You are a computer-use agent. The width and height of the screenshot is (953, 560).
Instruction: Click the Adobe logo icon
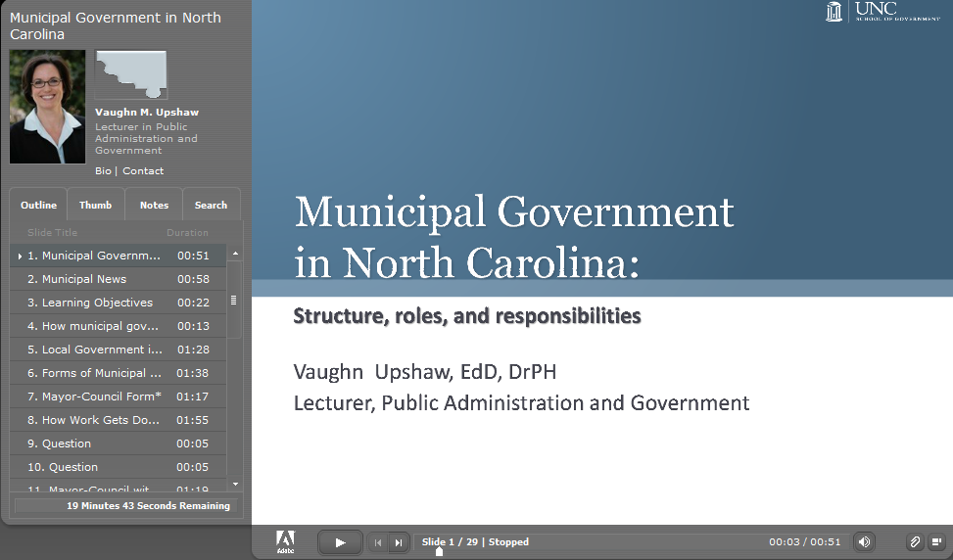tap(285, 541)
